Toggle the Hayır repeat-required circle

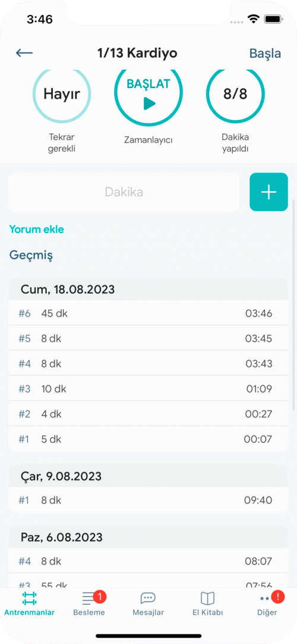pyautogui.click(x=62, y=94)
